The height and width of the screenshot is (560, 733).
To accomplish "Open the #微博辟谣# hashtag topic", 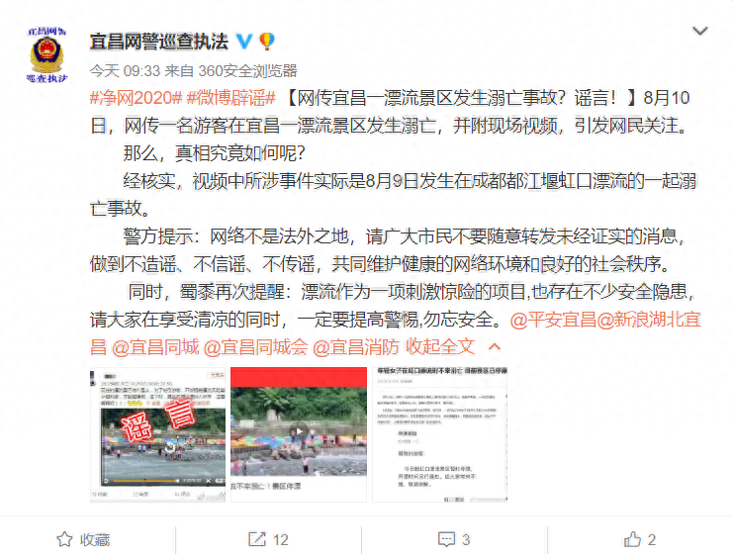I will [230, 98].
